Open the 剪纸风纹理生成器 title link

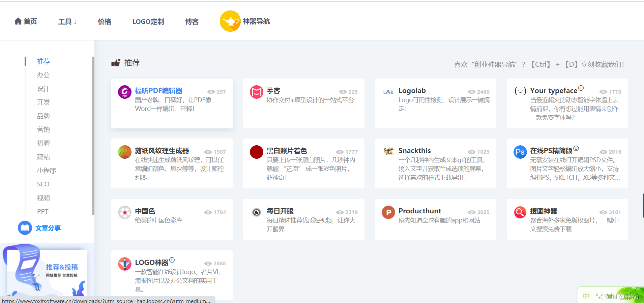point(162,151)
